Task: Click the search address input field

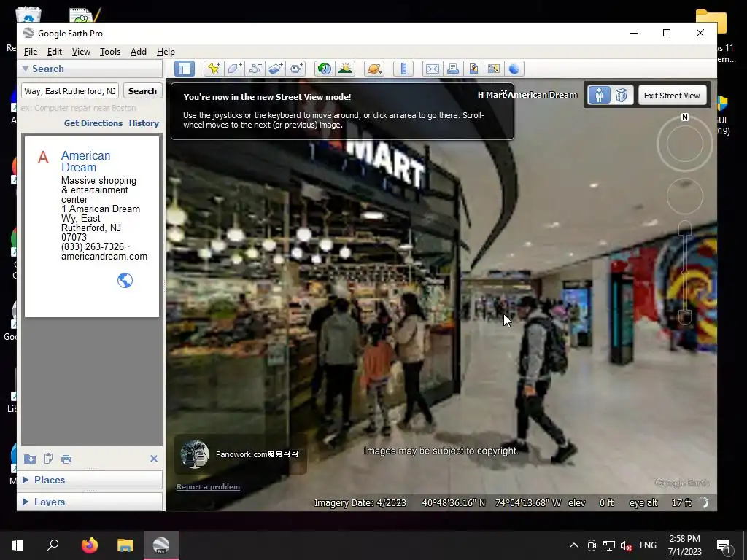Action: (x=70, y=91)
